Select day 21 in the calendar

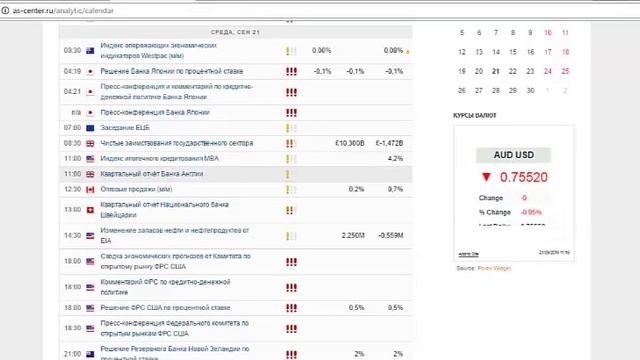(x=496, y=71)
